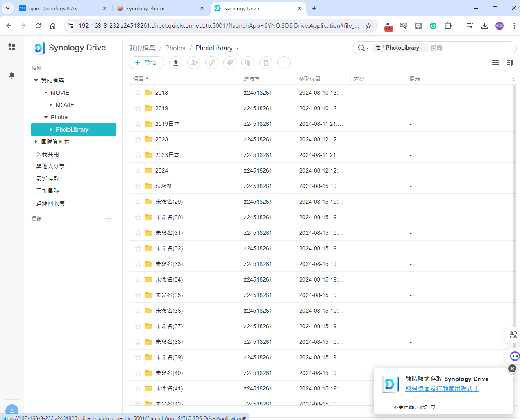Open the package center grid icon
520x420 pixels.
12,47
